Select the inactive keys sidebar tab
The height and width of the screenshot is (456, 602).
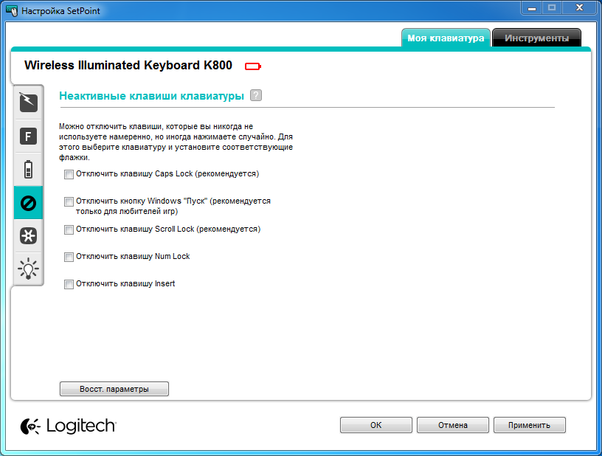28,203
